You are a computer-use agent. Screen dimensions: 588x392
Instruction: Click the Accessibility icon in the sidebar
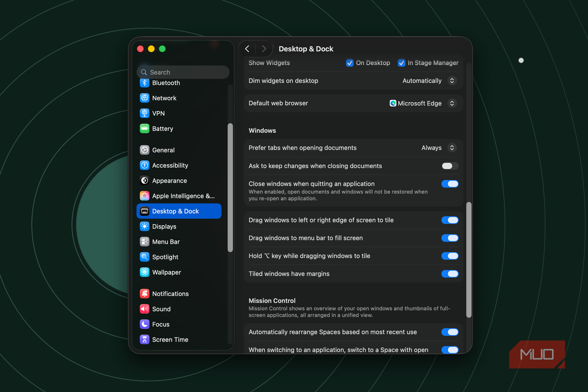(x=144, y=165)
